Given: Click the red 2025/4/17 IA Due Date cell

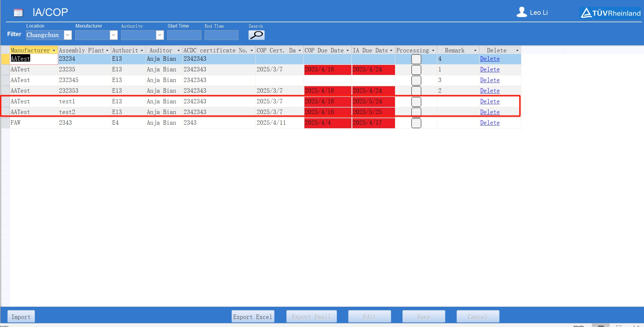Looking at the screenshot, I should (x=373, y=123).
